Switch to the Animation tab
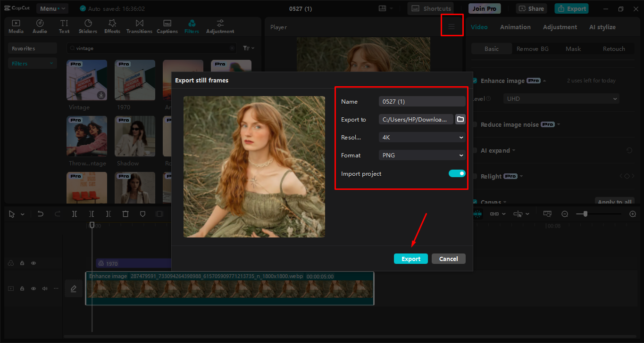The width and height of the screenshot is (644, 343). (x=515, y=27)
